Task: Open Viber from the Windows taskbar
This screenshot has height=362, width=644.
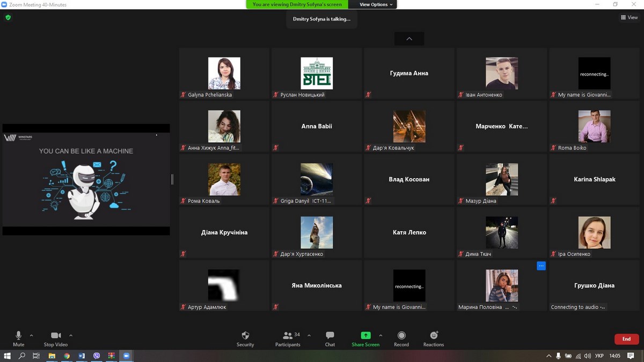Action: click(97, 356)
